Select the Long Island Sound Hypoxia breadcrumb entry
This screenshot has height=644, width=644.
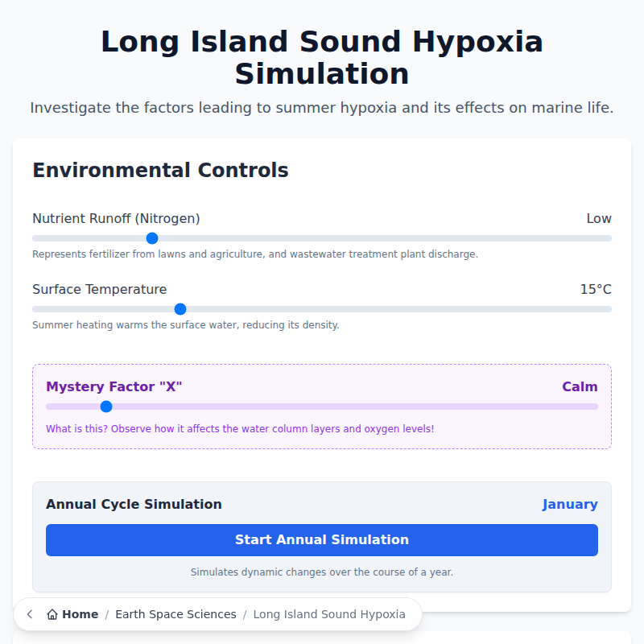[x=329, y=613]
